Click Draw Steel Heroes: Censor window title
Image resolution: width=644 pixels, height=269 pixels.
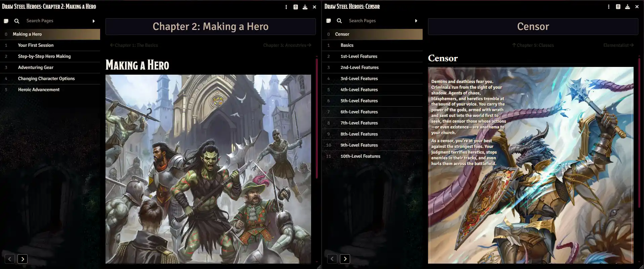click(x=352, y=7)
